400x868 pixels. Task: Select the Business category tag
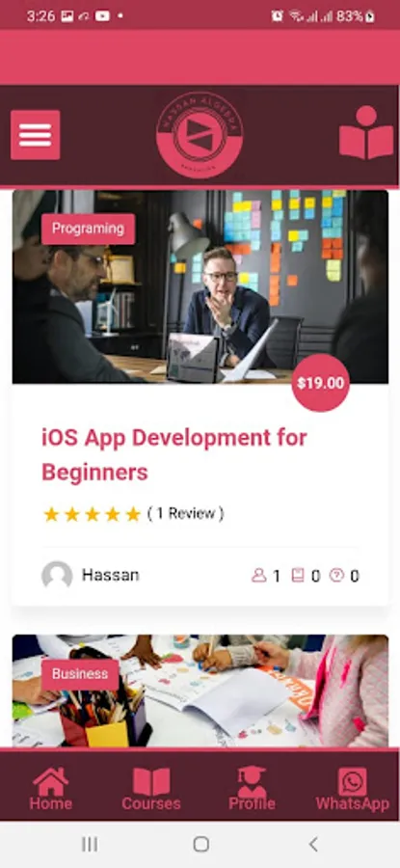coord(80,674)
